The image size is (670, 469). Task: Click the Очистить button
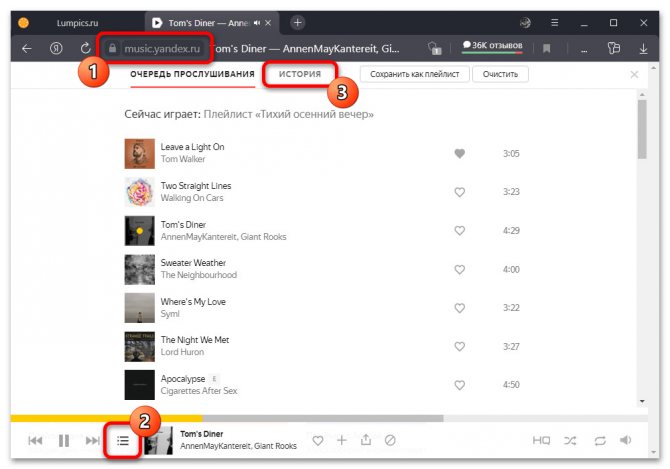[x=500, y=74]
